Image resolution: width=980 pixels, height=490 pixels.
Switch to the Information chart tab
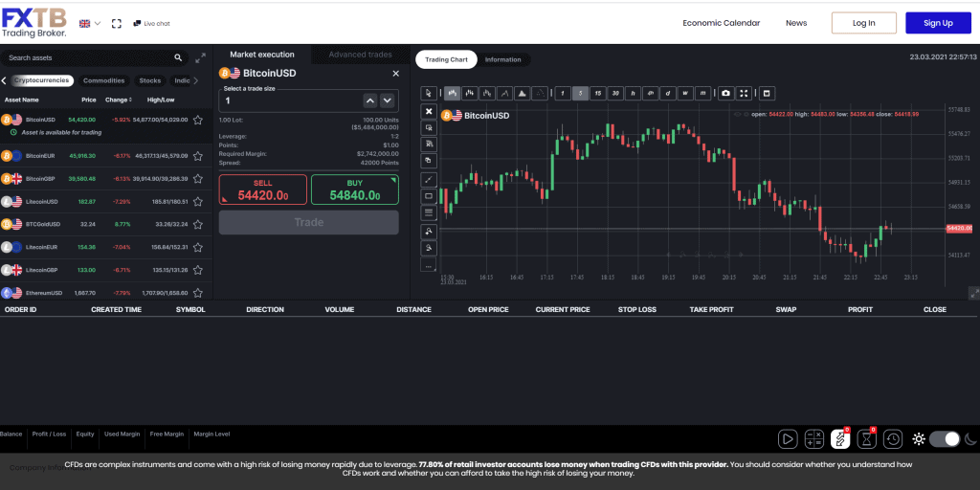[x=503, y=60]
